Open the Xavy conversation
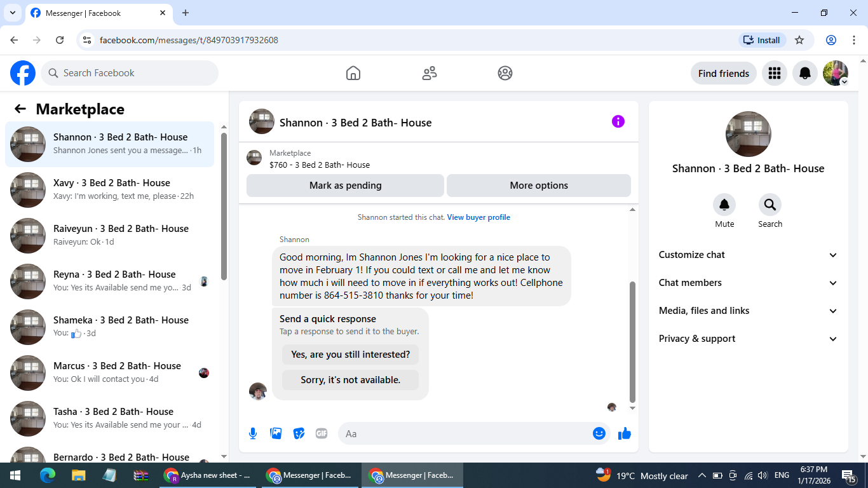Image resolution: width=868 pixels, height=488 pixels. coord(109,190)
